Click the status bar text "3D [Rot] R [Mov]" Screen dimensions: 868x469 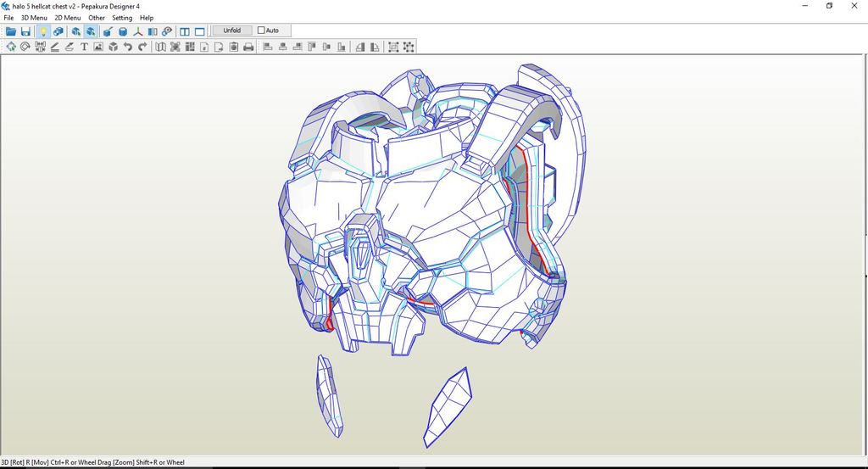[25, 462]
